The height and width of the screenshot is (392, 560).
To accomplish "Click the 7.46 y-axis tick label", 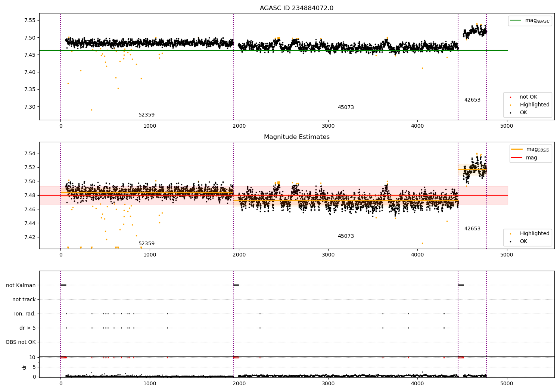I will [30, 209].
